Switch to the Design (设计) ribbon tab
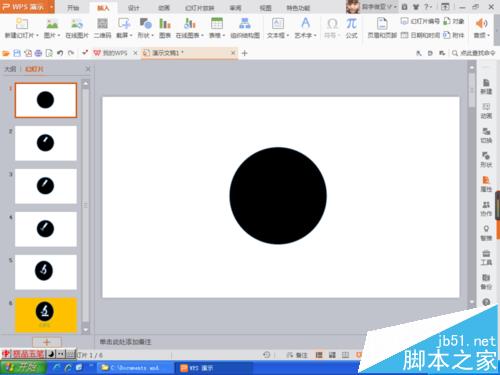The image size is (500, 375). 134,8
